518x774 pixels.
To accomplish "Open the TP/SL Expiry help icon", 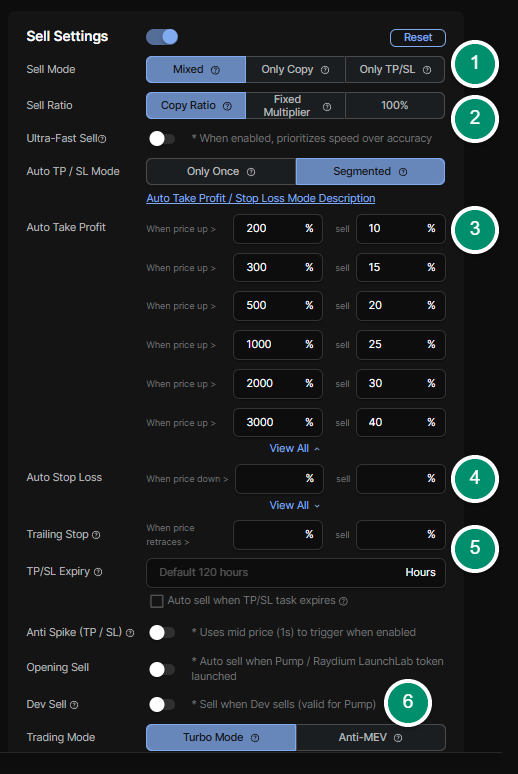I will 98,572.
